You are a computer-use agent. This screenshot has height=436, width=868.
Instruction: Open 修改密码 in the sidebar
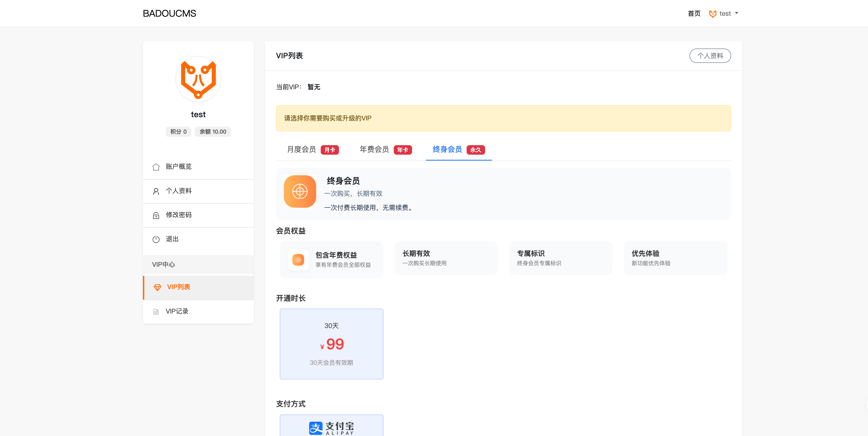(198, 215)
